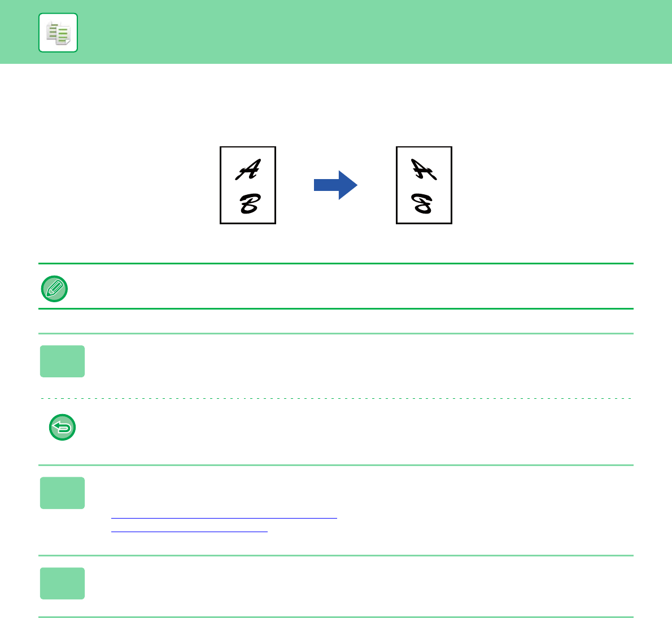Screen dimensions: 672x618
Task: Click the empty note area beside pencil icon
Action: tap(350, 287)
